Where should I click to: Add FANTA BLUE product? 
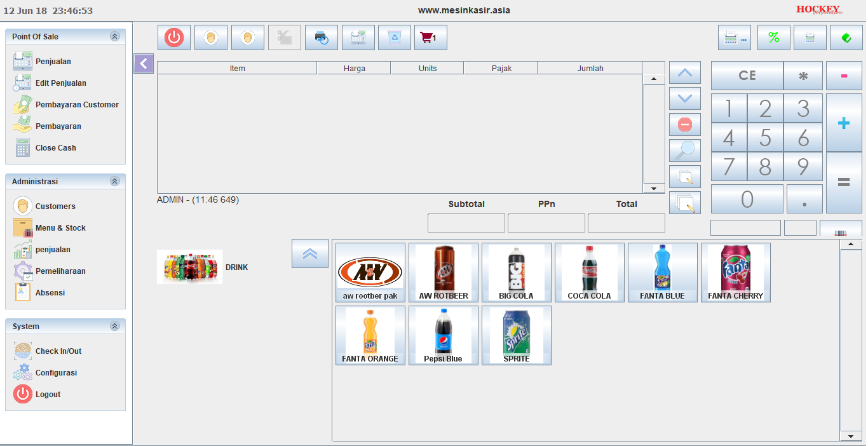pos(663,273)
